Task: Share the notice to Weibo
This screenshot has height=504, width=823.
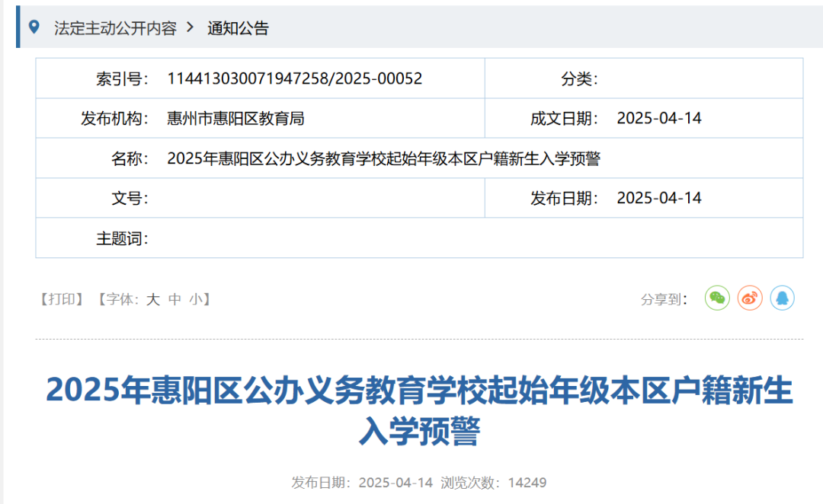Action: pos(750,298)
